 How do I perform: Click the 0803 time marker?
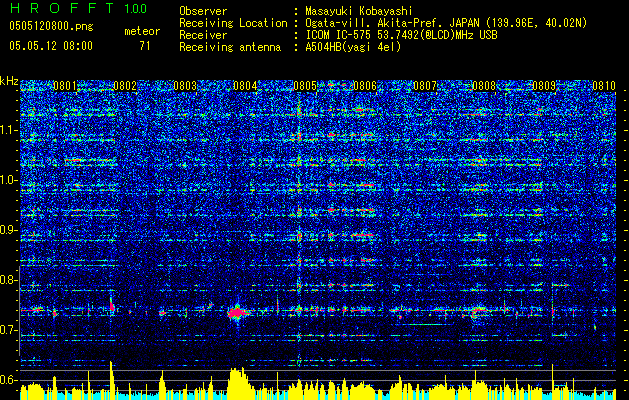(x=185, y=86)
